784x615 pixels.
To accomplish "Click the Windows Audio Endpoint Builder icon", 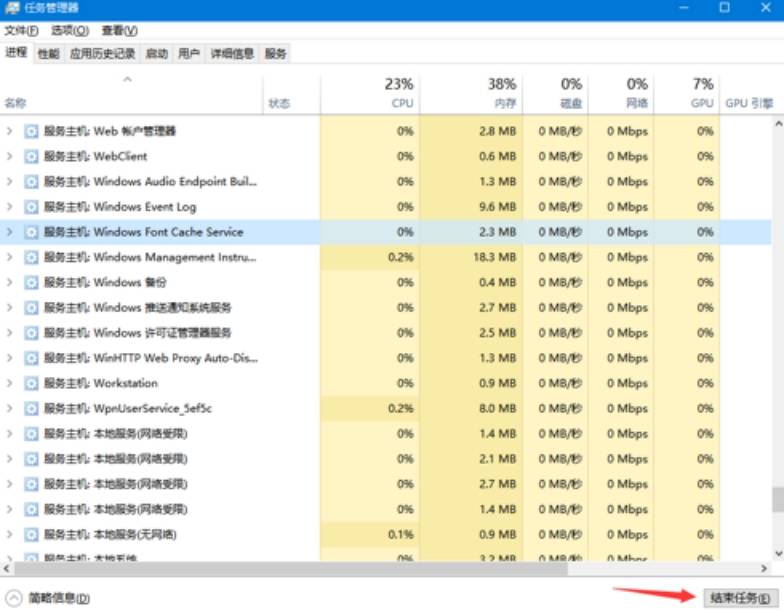I will pos(31,182).
